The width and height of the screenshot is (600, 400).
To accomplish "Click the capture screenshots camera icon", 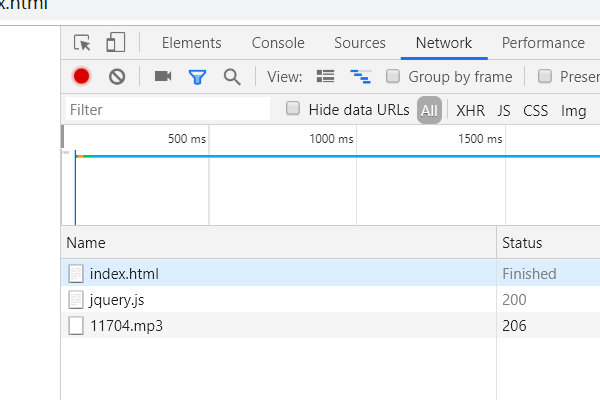I will (x=163, y=76).
